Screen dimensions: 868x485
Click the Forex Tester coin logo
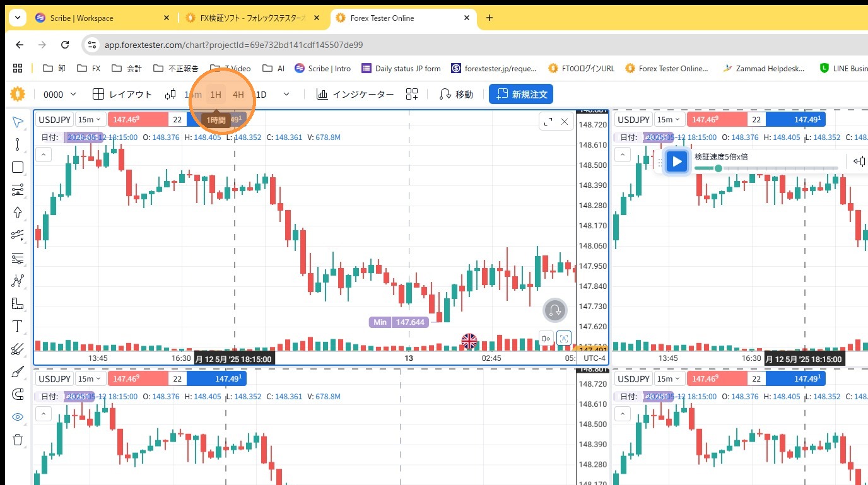pyautogui.click(x=17, y=94)
